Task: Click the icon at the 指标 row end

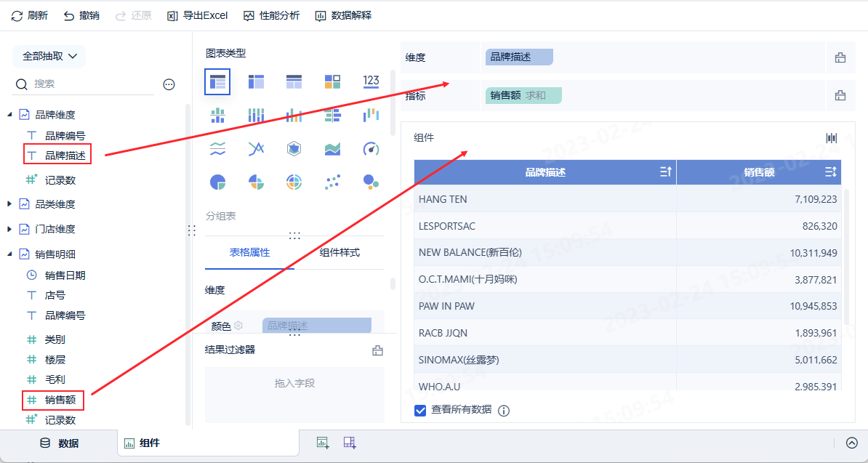Action: click(x=840, y=96)
